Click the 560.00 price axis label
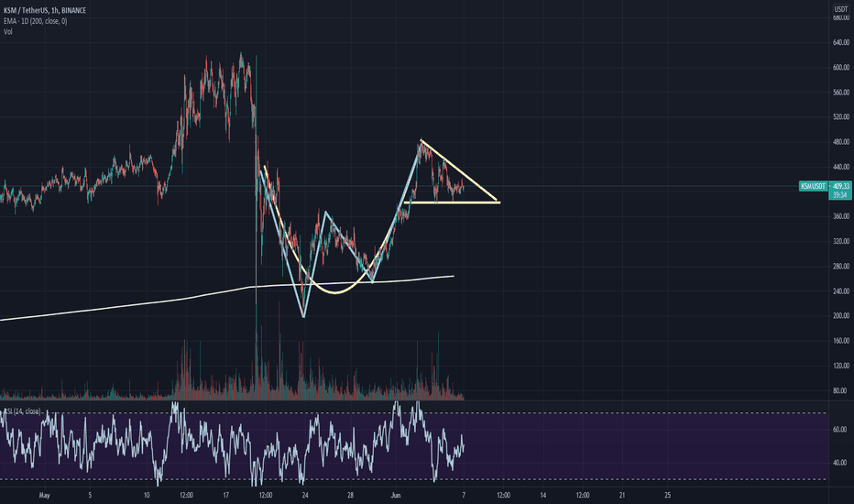This screenshot has width=854, height=504. tap(841, 93)
